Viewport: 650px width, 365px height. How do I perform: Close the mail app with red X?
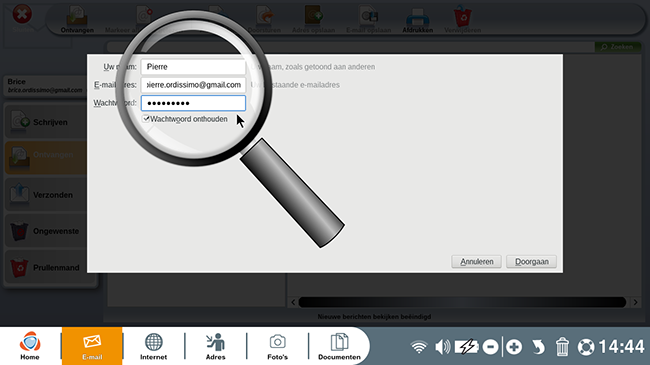(22, 15)
